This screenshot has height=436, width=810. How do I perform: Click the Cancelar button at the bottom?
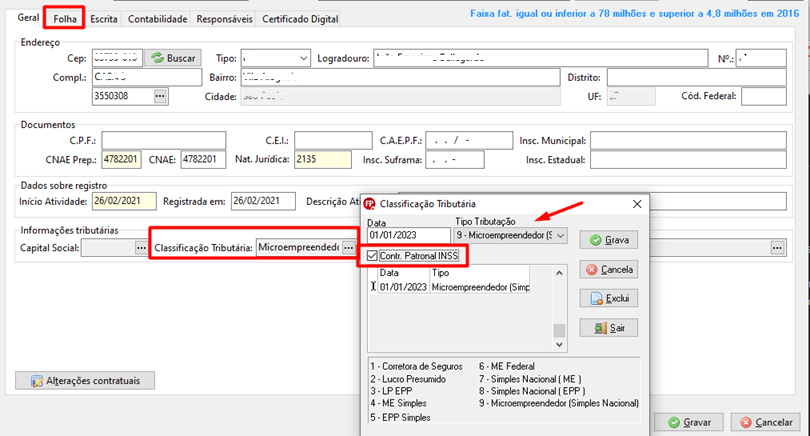(x=766, y=422)
